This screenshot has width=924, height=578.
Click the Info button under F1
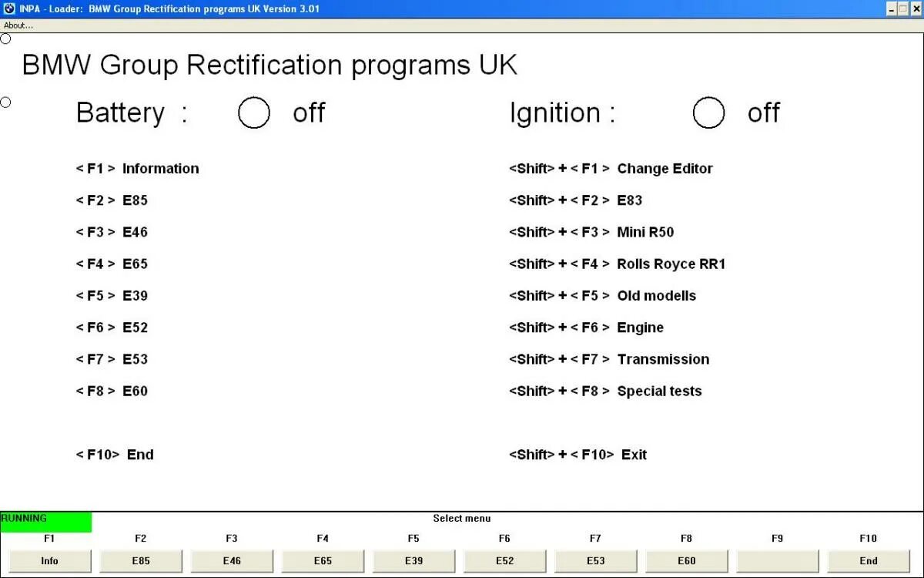coord(49,561)
